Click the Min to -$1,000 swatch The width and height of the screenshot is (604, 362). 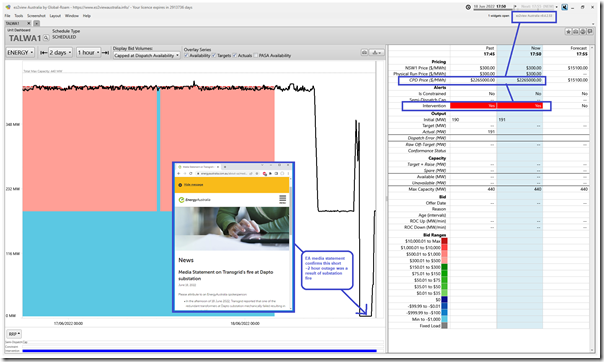click(x=445, y=319)
